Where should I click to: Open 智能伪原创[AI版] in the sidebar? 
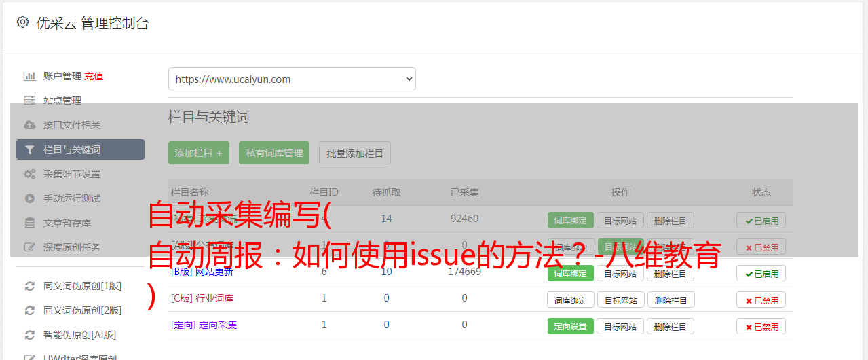pos(80,335)
